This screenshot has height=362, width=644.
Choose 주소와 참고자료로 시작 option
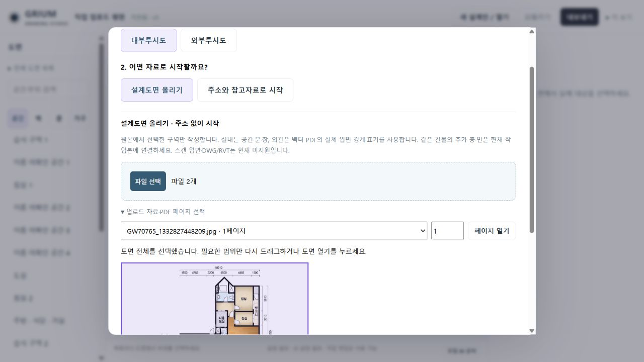click(x=245, y=90)
